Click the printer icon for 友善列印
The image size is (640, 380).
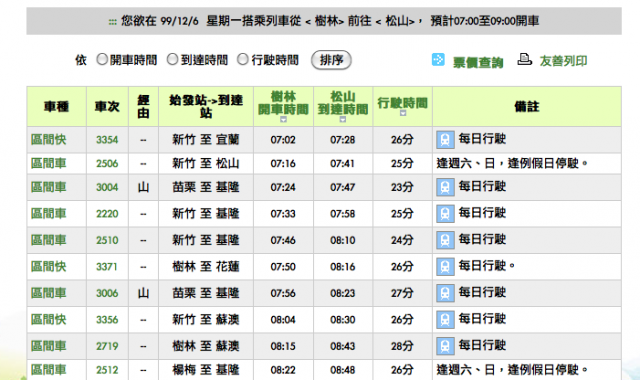click(x=524, y=60)
